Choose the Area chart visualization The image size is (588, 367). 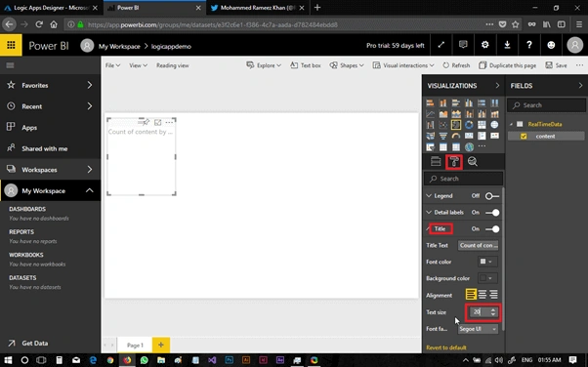[443, 113]
